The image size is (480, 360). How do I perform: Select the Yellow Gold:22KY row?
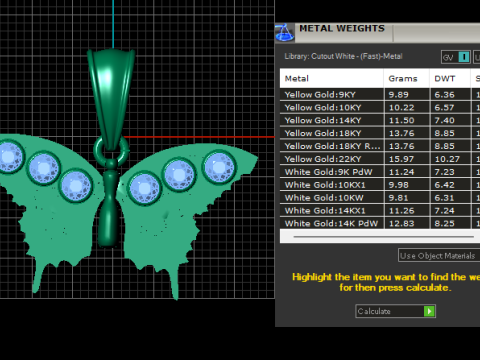pyautogui.click(x=380, y=159)
